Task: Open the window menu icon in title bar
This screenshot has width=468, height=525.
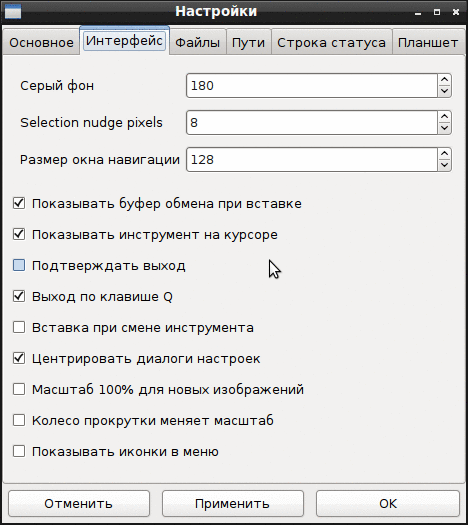Action: click(x=13, y=12)
